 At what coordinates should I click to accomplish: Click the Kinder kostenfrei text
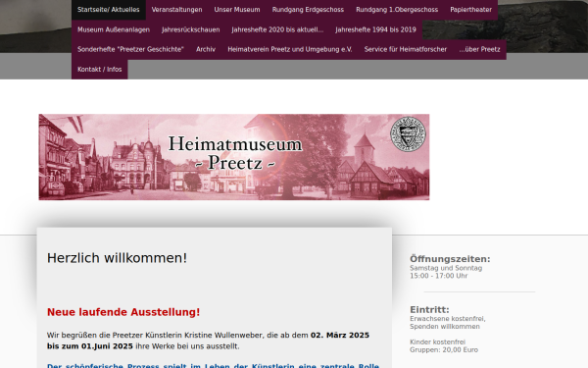point(438,342)
